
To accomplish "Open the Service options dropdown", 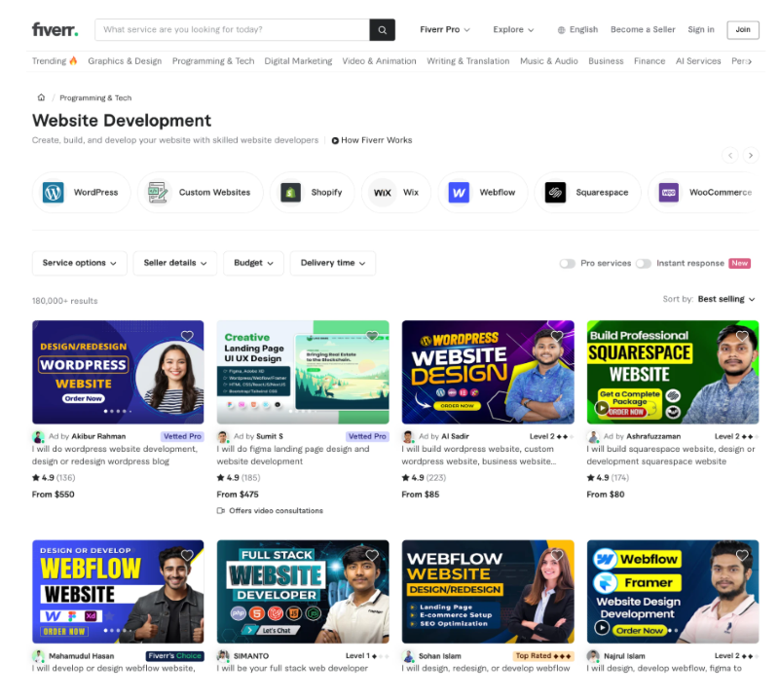I will coord(79,263).
